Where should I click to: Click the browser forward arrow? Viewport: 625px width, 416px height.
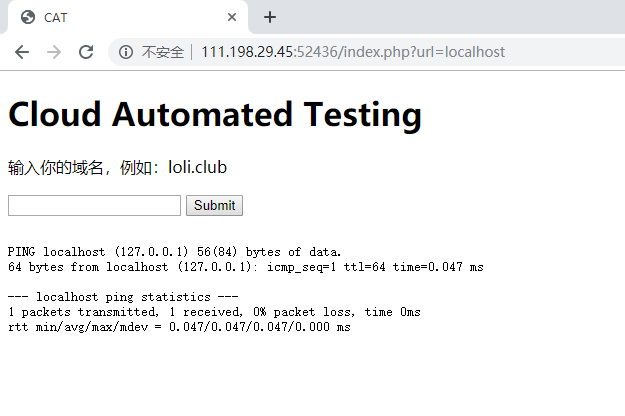pos(54,52)
